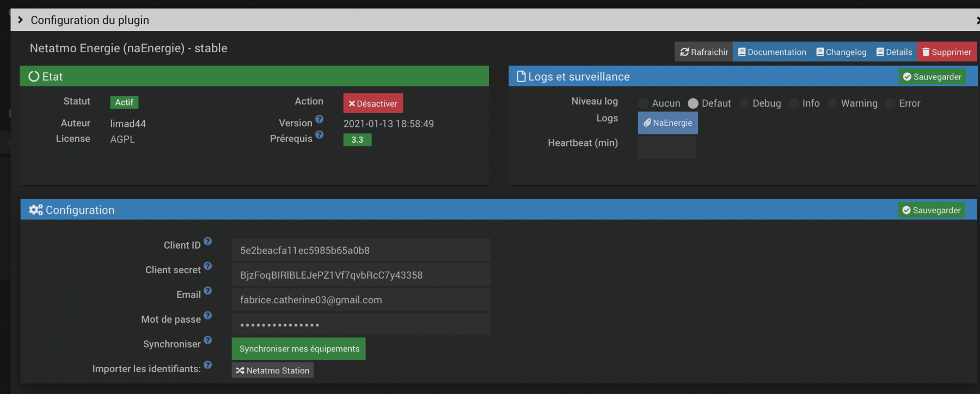
Task: Click Sauvegarder in Configuration panel
Action: pyautogui.click(x=932, y=210)
